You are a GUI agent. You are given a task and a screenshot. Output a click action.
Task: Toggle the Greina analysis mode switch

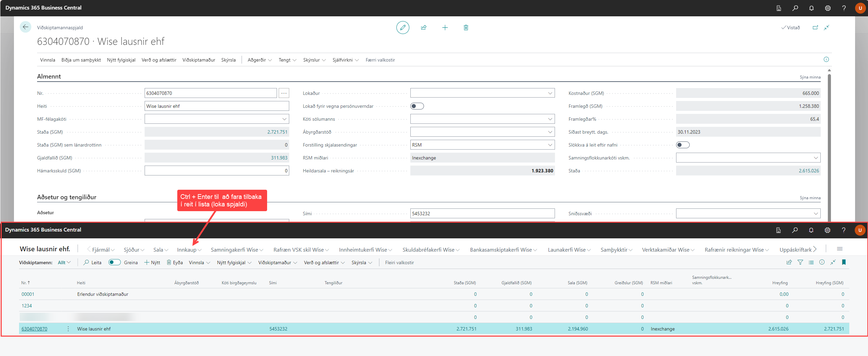(114, 262)
